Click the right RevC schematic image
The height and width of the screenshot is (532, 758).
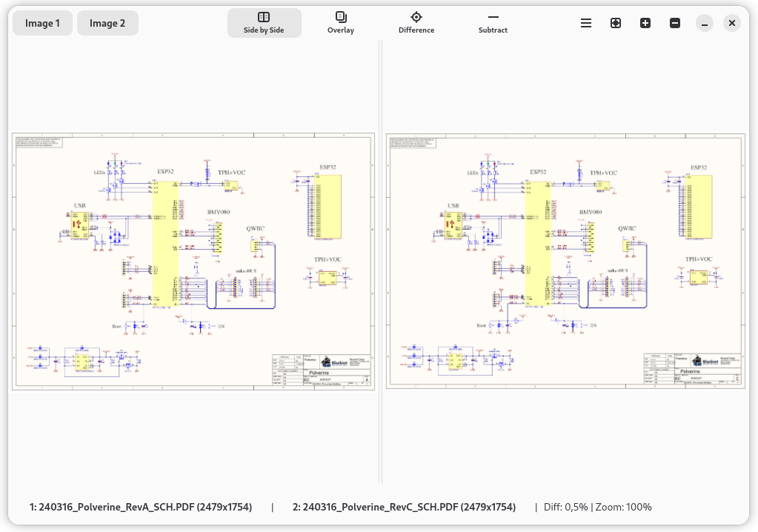click(x=565, y=261)
